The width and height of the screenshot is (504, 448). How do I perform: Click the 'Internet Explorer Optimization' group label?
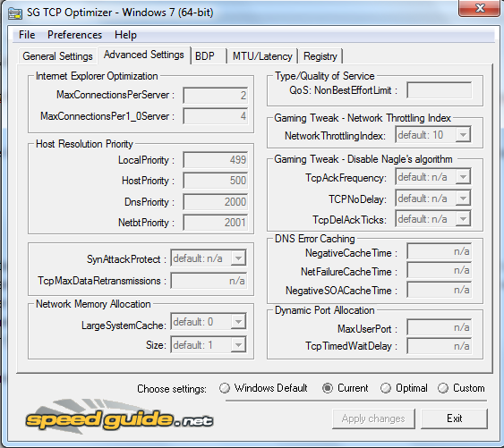97,76
